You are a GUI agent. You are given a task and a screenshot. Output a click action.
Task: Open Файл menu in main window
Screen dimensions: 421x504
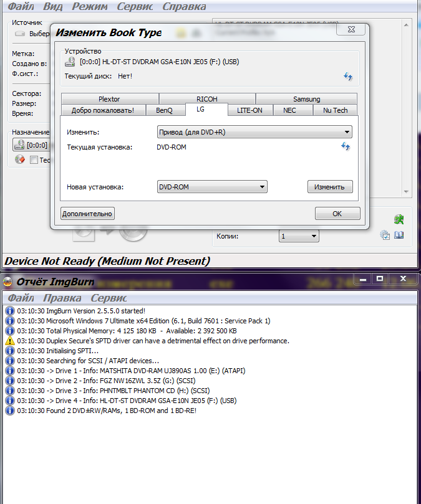21,6
